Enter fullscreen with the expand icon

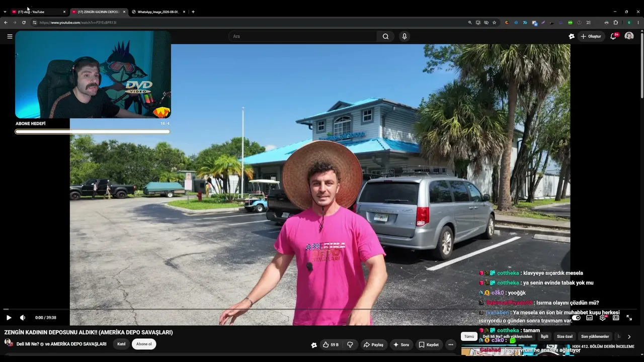(629, 318)
